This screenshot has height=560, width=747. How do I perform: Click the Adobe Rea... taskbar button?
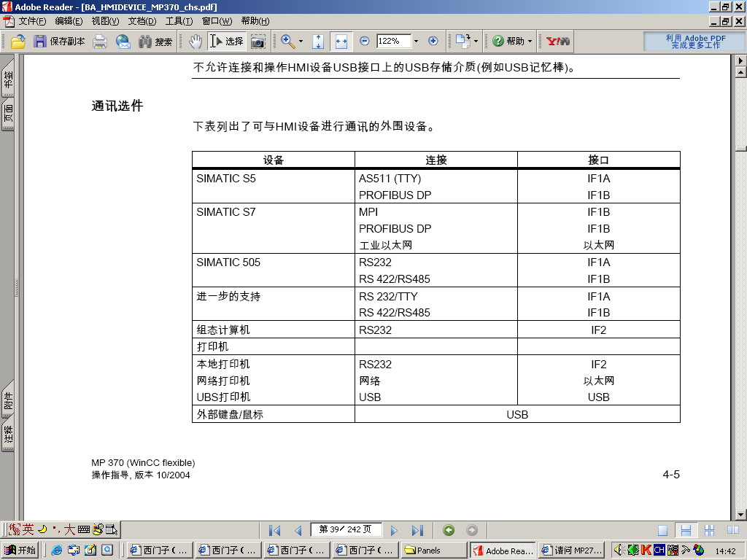[x=503, y=551]
